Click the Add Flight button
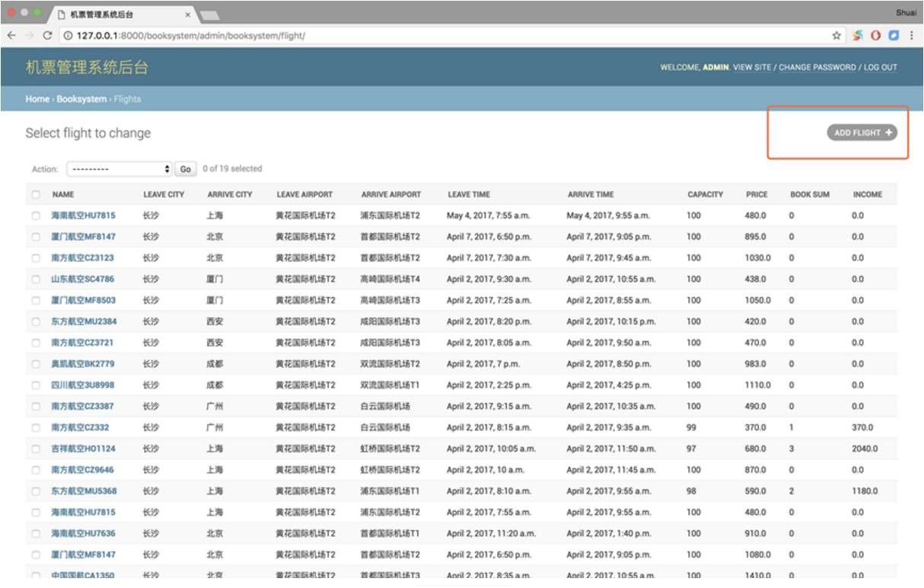 click(x=862, y=133)
